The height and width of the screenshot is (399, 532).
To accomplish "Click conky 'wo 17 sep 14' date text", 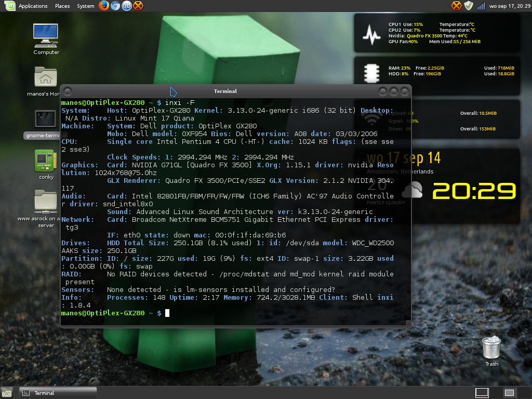I will coord(404,158).
